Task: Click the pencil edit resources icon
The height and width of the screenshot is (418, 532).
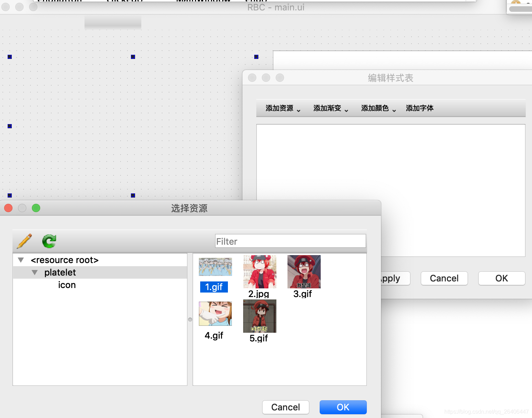Action: point(24,241)
